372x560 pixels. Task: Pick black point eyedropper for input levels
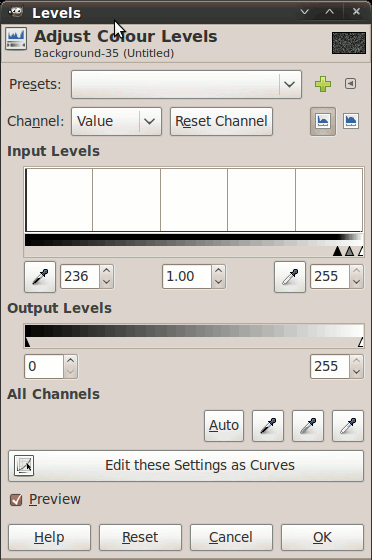coord(40,277)
